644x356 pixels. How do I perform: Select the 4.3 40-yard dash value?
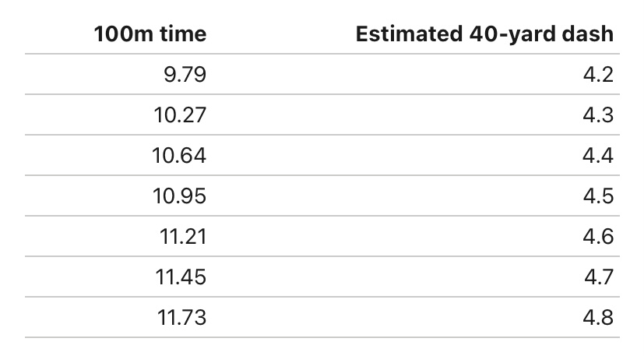coord(597,115)
